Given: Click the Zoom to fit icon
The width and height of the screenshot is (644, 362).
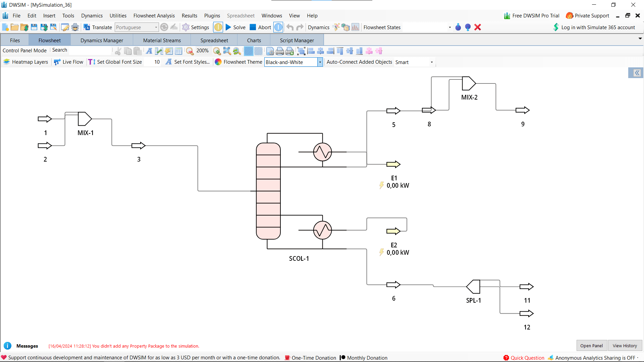Looking at the screenshot, I should (227, 51).
